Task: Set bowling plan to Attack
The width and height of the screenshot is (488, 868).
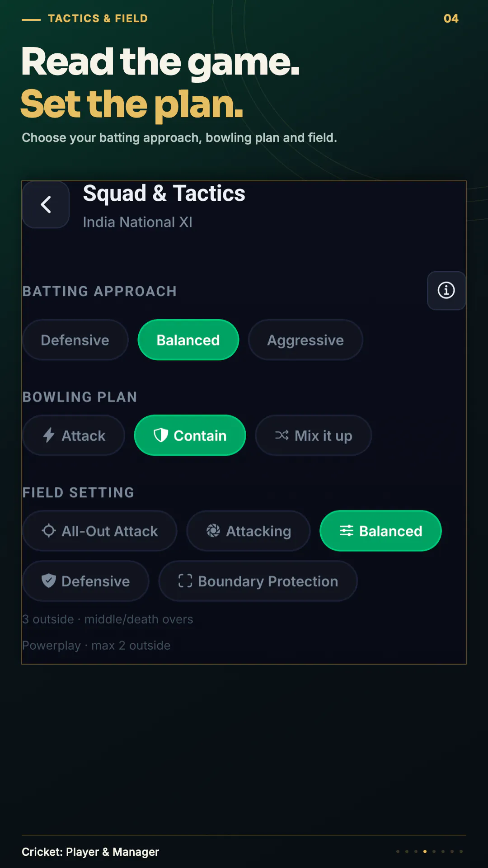Action: [74, 435]
